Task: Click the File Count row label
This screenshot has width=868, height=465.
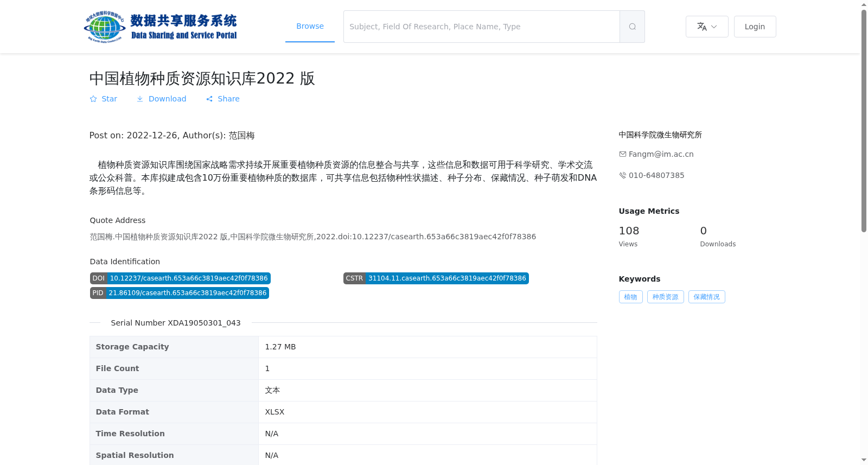Action: pos(117,368)
